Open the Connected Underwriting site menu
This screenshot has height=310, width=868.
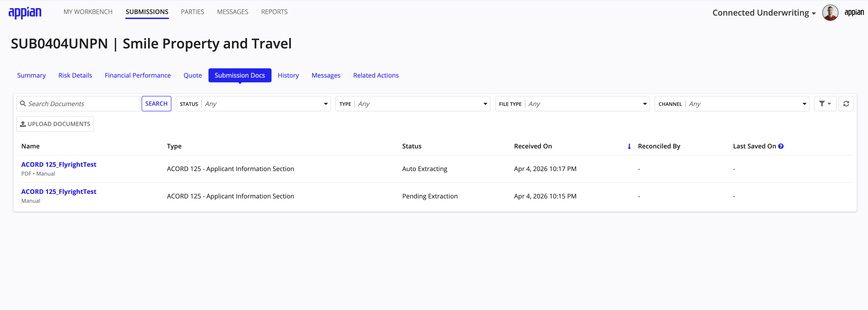(x=764, y=13)
